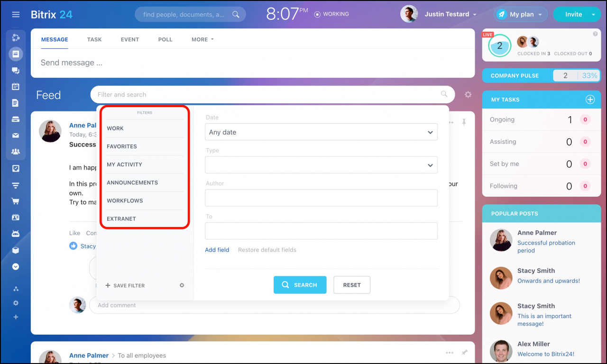Open the Invite dropdown arrow
607x364 pixels.
[593, 15]
